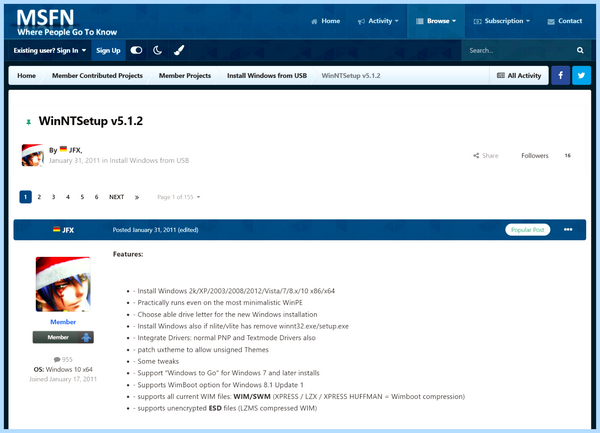This screenshot has width=600, height=433.
Task: Go to page 2 of the topic
Action: [39, 197]
